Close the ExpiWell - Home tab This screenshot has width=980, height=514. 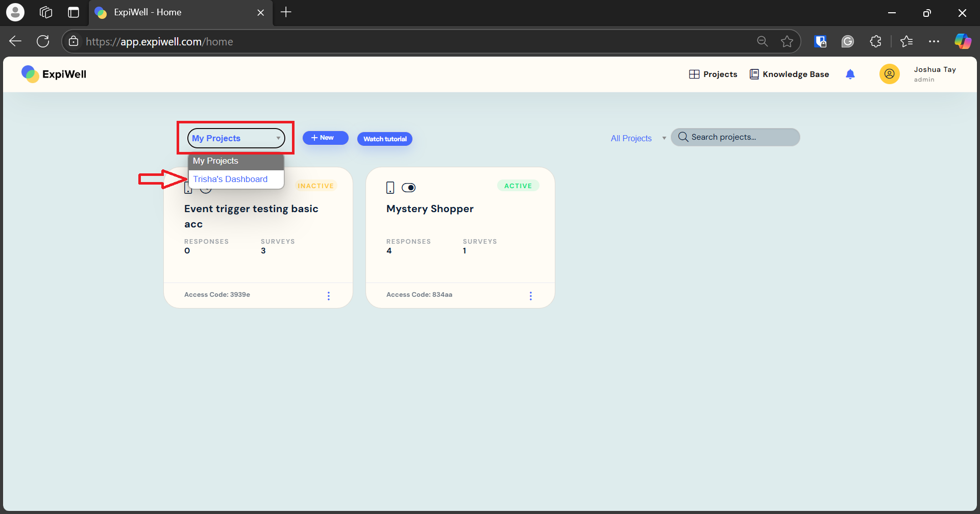261,13
